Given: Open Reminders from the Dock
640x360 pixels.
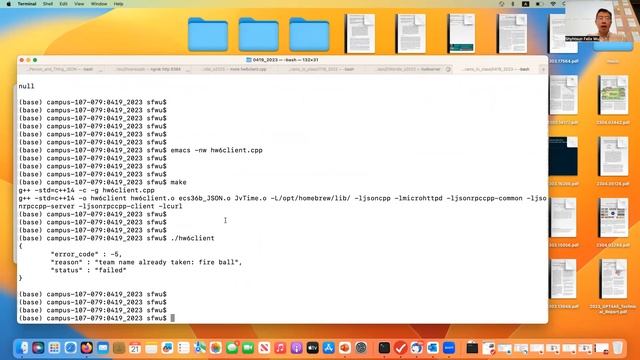Looking at the screenshot, I should [184, 348].
